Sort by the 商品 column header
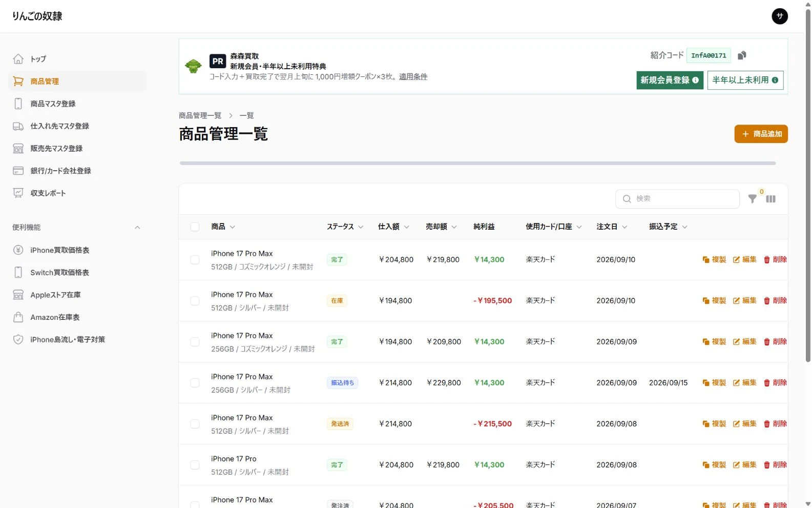The image size is (812, 508). coord(223,227)
